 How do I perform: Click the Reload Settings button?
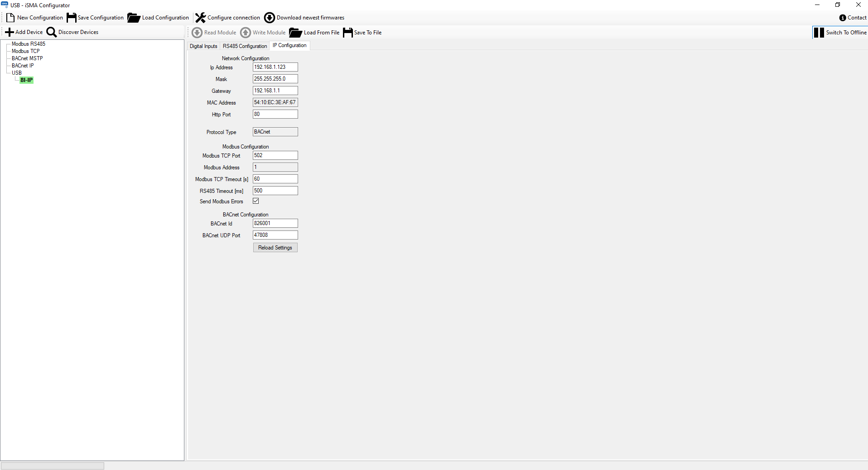point(275,247)
